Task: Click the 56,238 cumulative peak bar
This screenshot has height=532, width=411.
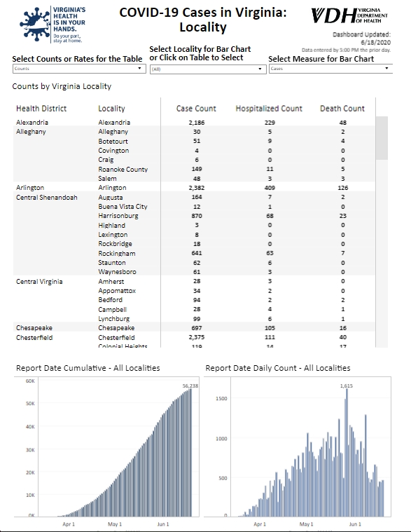Action: 190,453
